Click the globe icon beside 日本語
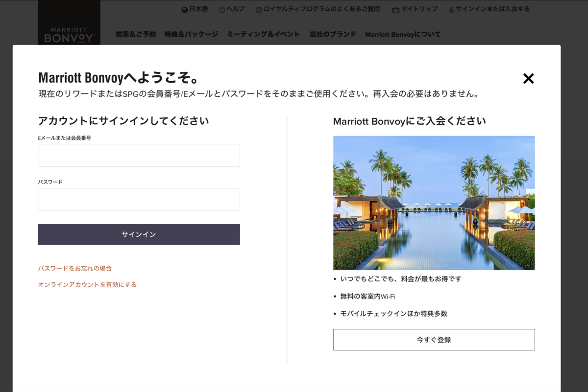This screenshot has width=588, height=392. pyautogui.click(x=185, y=10)
